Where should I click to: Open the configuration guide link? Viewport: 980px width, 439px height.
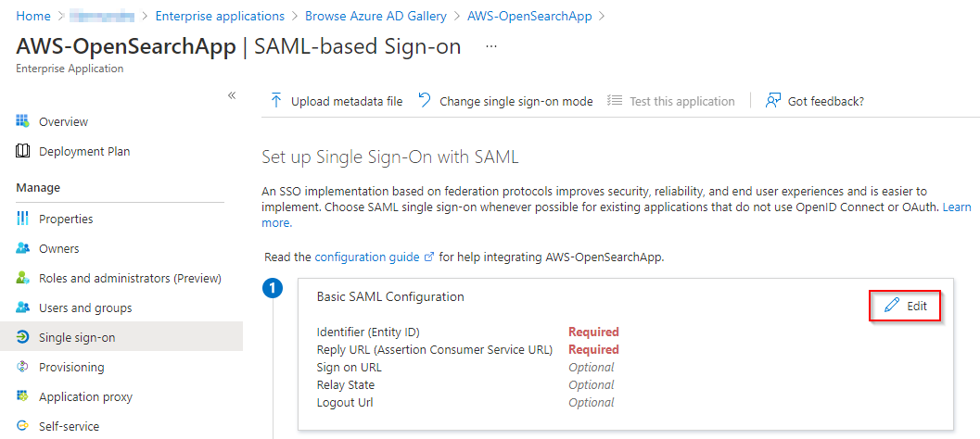pyautogui.click(x=368, y=256)
